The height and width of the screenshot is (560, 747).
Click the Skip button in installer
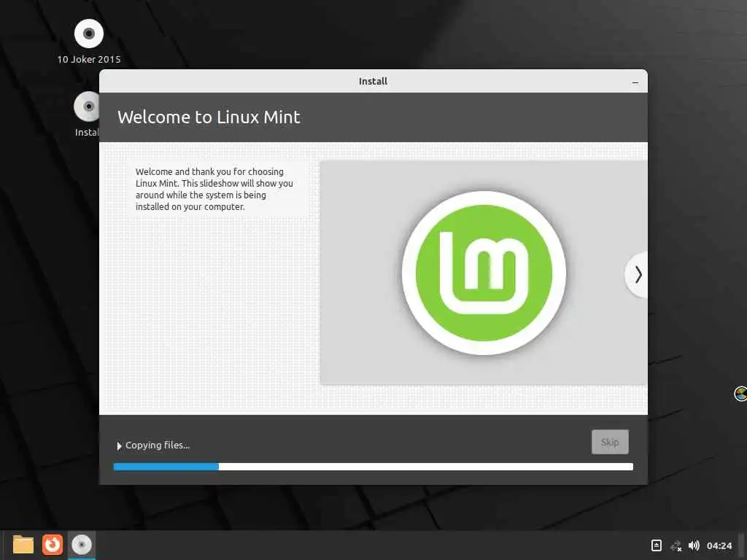point(610,442)
